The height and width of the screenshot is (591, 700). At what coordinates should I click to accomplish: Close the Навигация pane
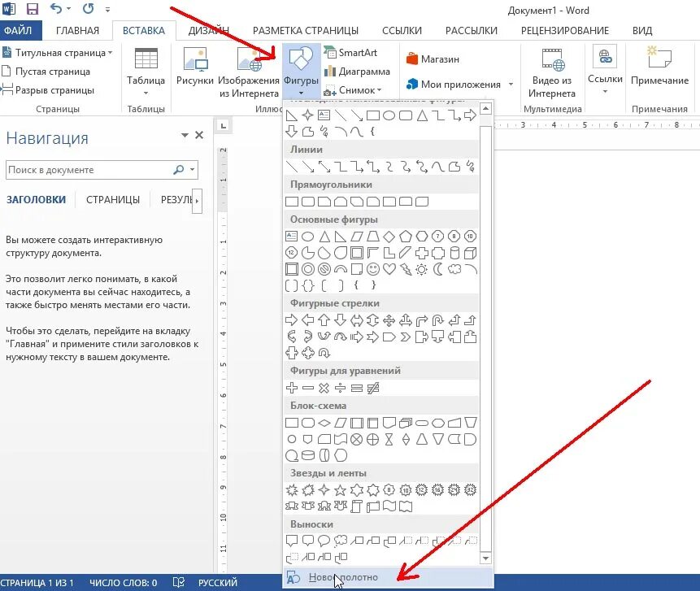coord(199,135)
